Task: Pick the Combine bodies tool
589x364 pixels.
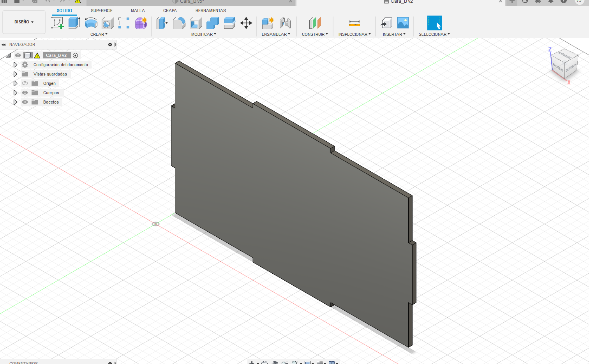Action: point(212,23)
